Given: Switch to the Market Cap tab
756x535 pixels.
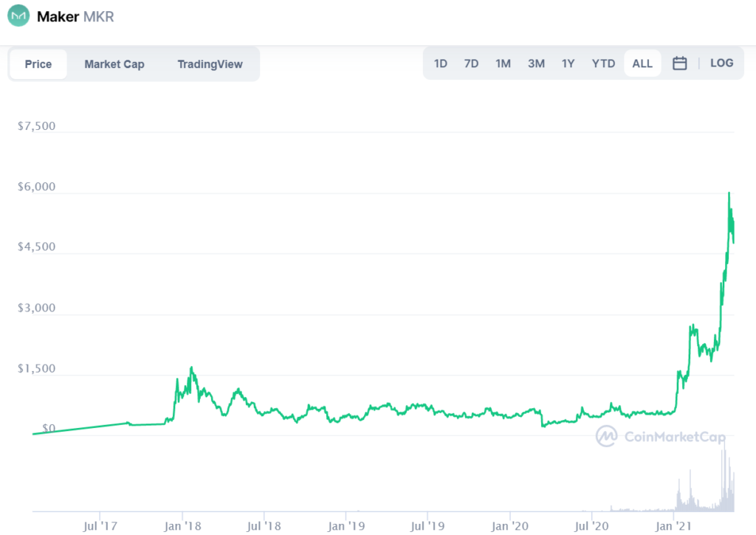Looking at the screenshot, I should point(114,64).
